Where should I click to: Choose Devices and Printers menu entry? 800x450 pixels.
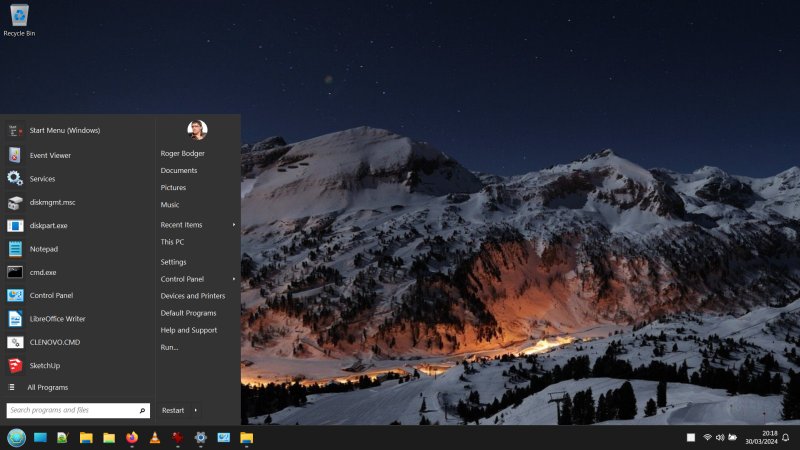click(193, 296)
